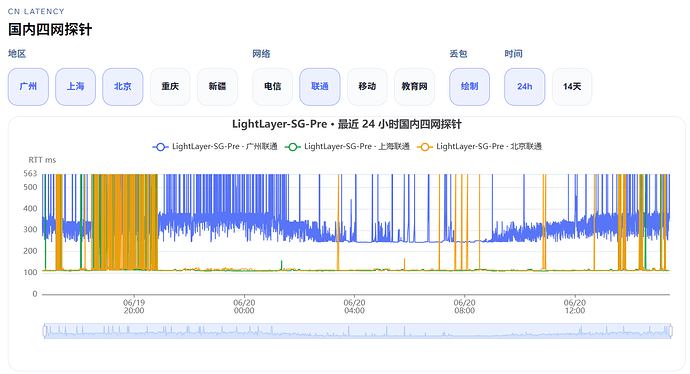Click the left handle of zoom slider
The height and width of the screenshot is (374, 690).
[45, 331]
